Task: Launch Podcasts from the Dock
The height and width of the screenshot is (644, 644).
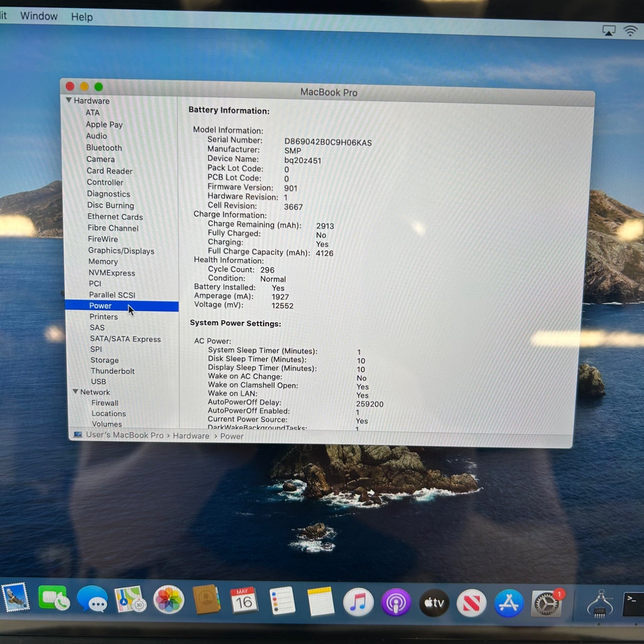Action: click(396, 602)
